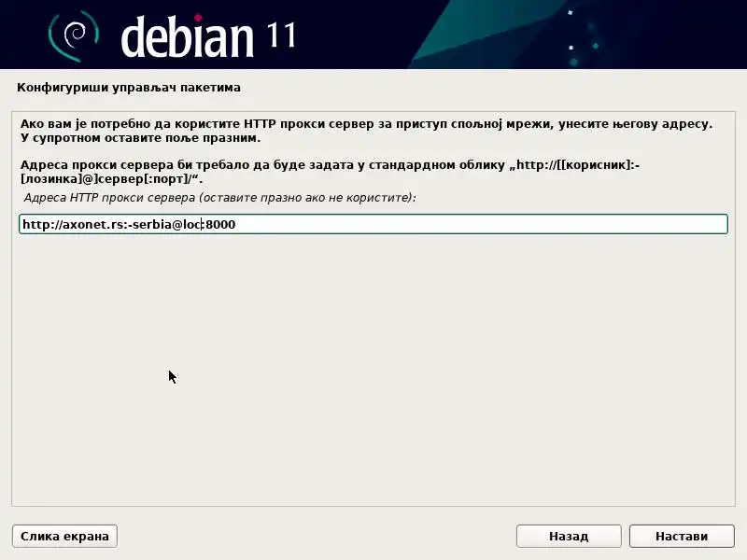Click the Debian swirl logo
This screenshot has width=747, height=560.
click(x=74, y=35)
